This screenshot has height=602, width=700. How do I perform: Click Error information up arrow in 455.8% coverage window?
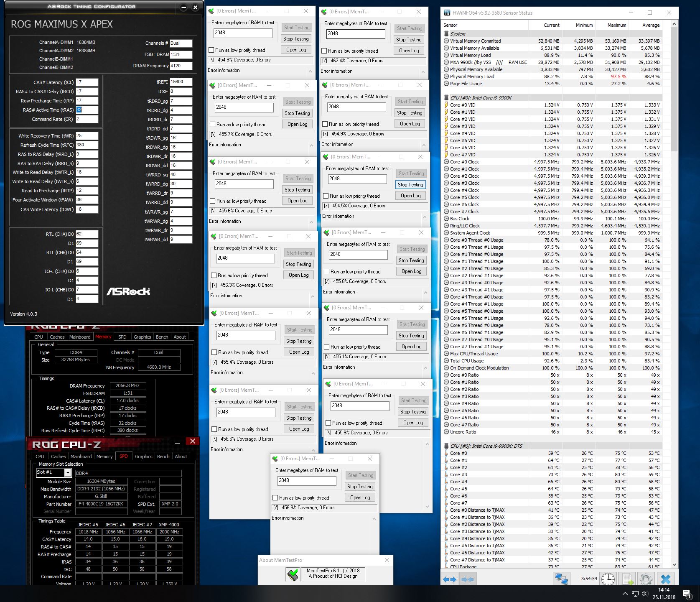pyautogui.click(x=425, y=293)
